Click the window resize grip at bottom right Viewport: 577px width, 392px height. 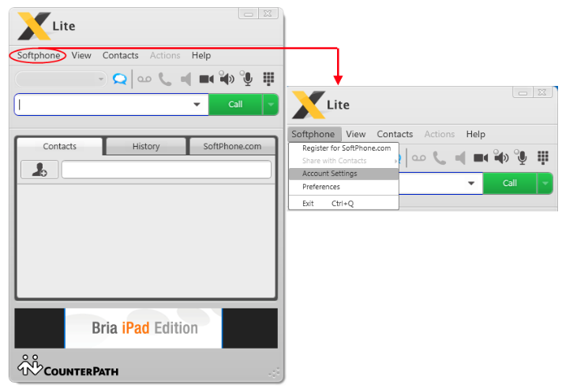pos(275,373)
